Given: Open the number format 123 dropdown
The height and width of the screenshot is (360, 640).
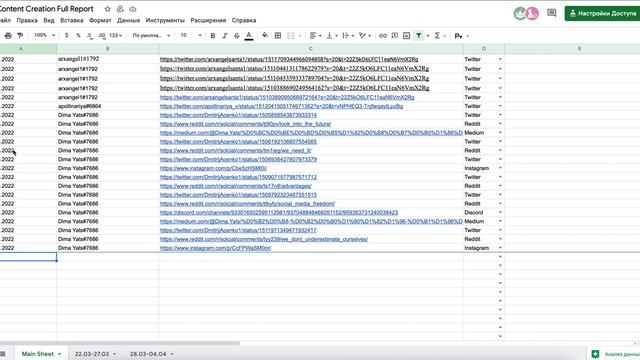Looking at the screenshot, I should pyautogui.click(x=116, y=36).
